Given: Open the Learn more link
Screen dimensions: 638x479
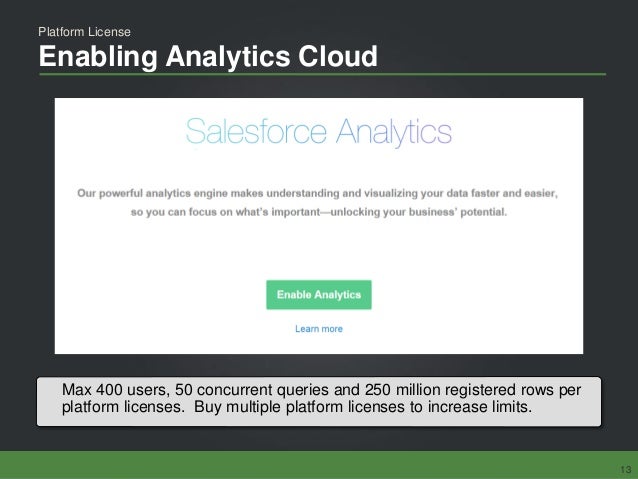Looking at the screenshot, I should click(319, 329).
